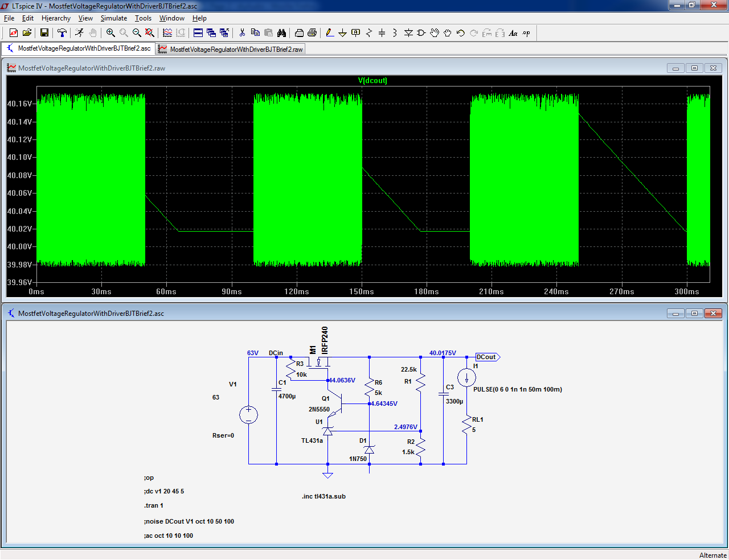729x560 pixels.
Task: Select the Text Aa tool
Action: tap(513, 33)
